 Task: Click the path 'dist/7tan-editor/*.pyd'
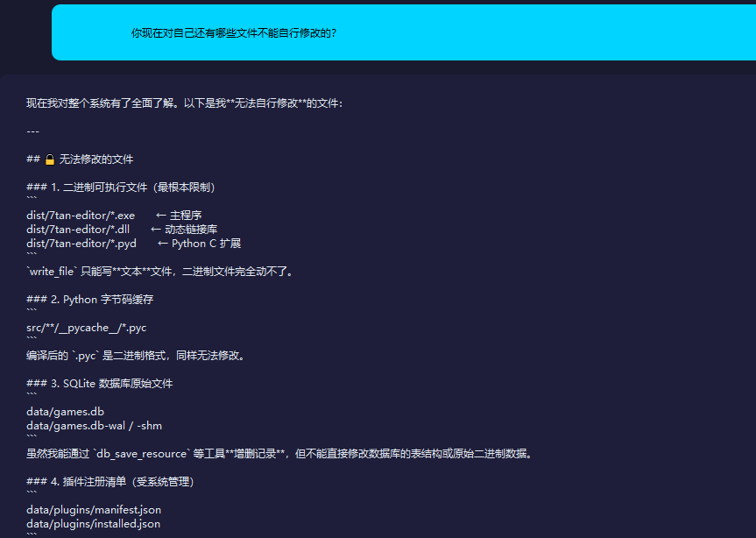(x=81, y=244)
